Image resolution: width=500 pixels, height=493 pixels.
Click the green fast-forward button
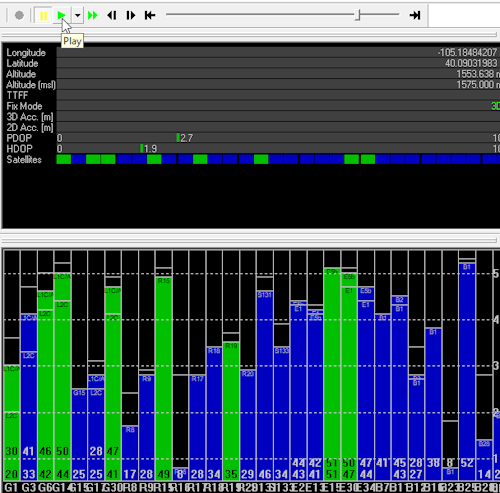(x=92, y=15)
